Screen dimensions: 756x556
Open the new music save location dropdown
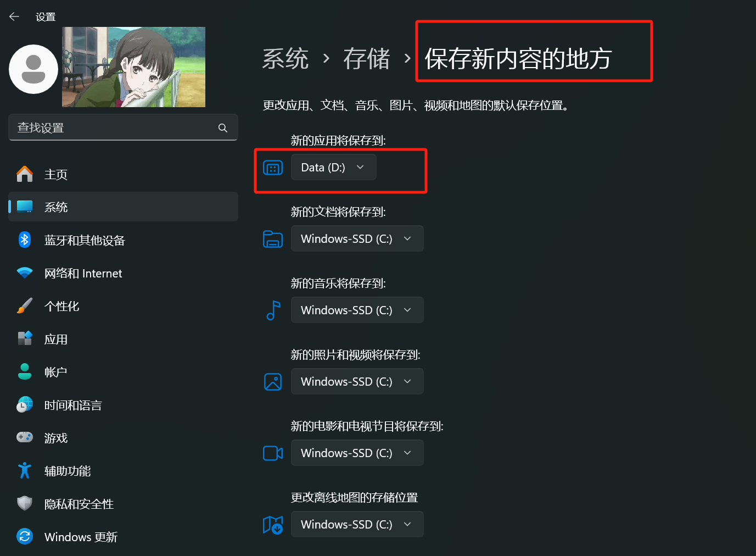[357, 310]
